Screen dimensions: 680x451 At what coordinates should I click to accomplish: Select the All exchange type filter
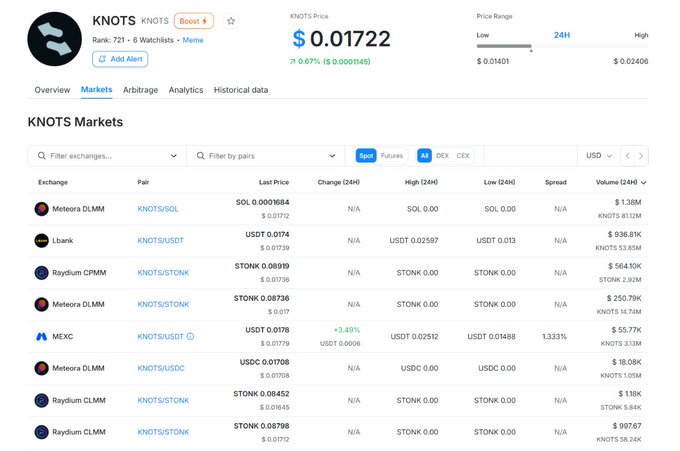[424, 156]
